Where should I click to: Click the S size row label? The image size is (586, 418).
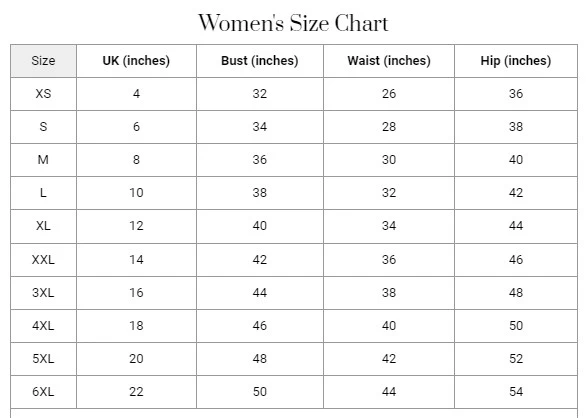click(x=43, y=127)
